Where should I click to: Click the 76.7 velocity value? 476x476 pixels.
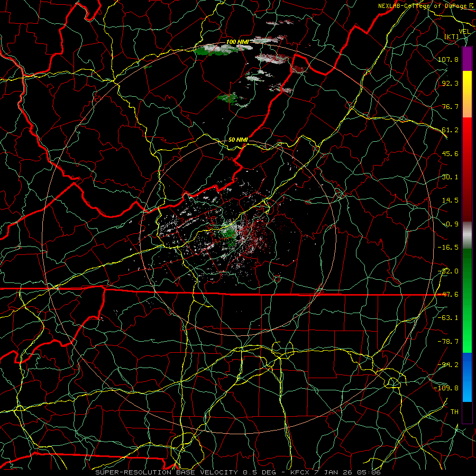450,106
